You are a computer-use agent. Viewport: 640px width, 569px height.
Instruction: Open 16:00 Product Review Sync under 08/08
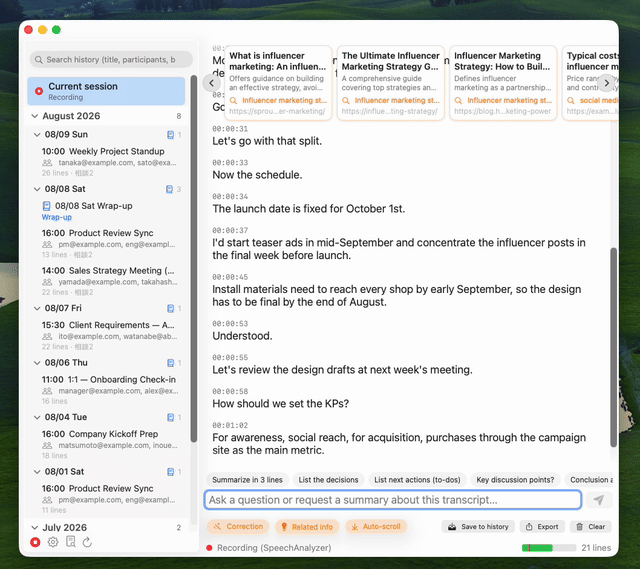[x=109, y=243]
